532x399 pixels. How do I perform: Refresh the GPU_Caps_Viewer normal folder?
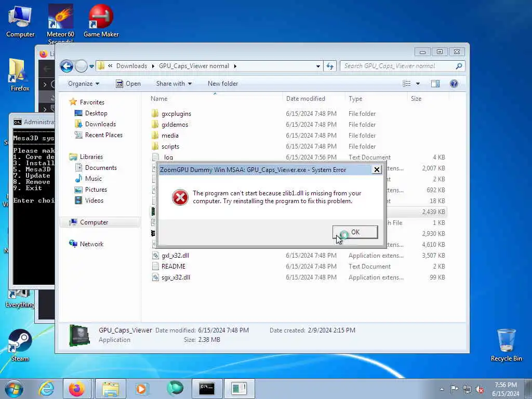[x=330, y=66]
